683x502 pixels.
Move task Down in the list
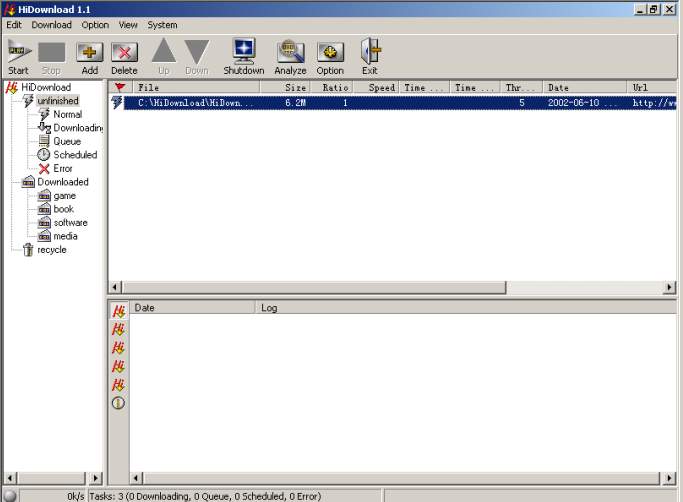pyautogui.click(x=197, y=57)
